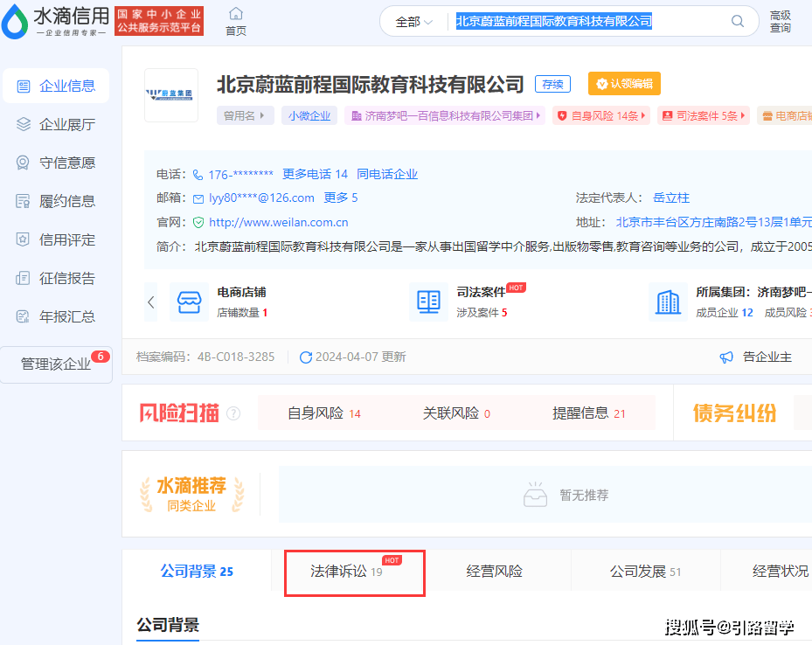Expand the 司法案件 5条 tag
Viewport: 812px width, 645px height.
tap(704, 115)
